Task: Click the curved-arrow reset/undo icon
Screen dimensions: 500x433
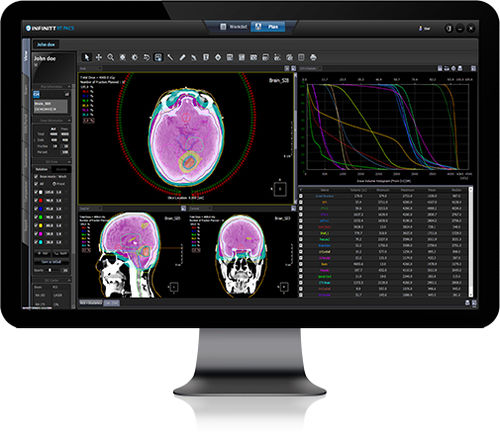Action: point(146,57)
